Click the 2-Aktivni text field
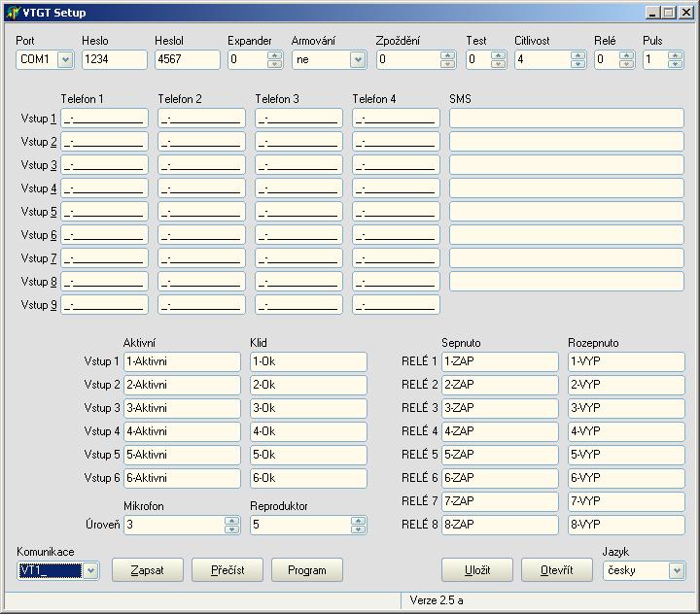Screen dimensions: 700x614 point(182,385)
